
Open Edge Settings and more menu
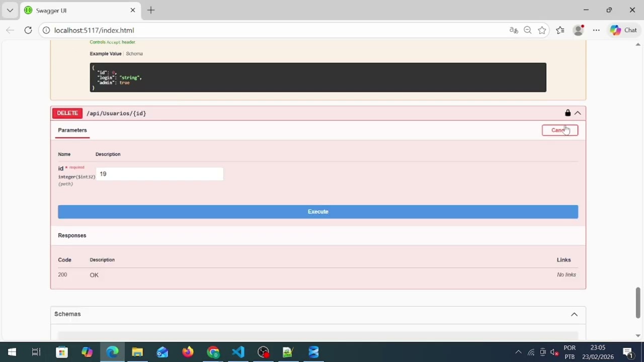(596, 30)
